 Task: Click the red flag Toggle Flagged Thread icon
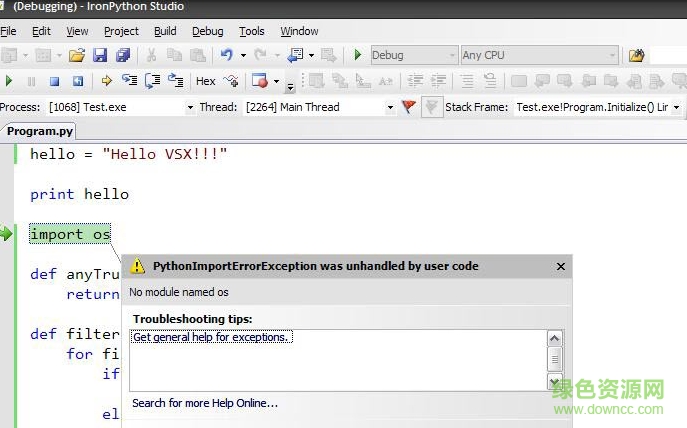tap(408, 106)
